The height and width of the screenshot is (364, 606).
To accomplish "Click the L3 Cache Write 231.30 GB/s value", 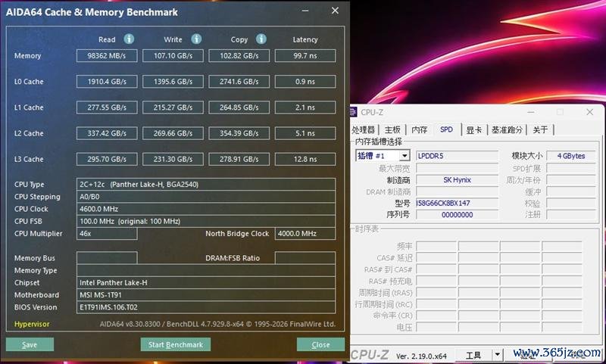I will click(x=173, y=159).
